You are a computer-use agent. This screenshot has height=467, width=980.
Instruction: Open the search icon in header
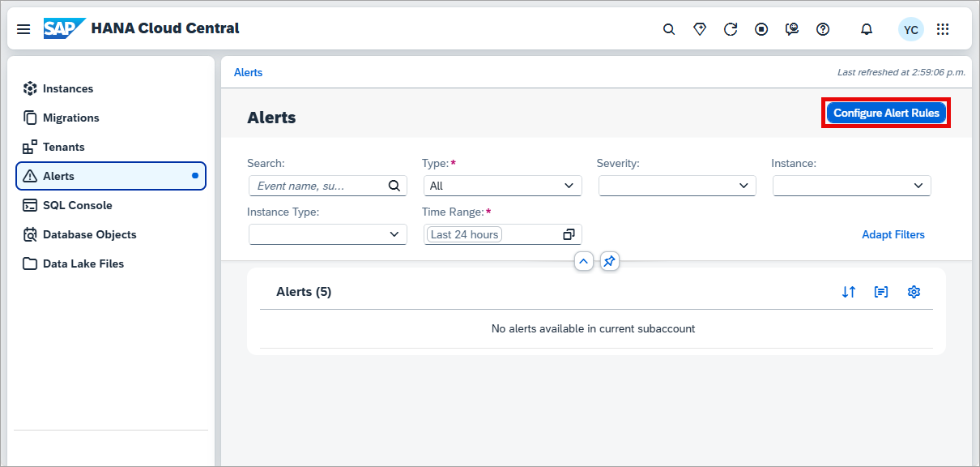[669, 29]
